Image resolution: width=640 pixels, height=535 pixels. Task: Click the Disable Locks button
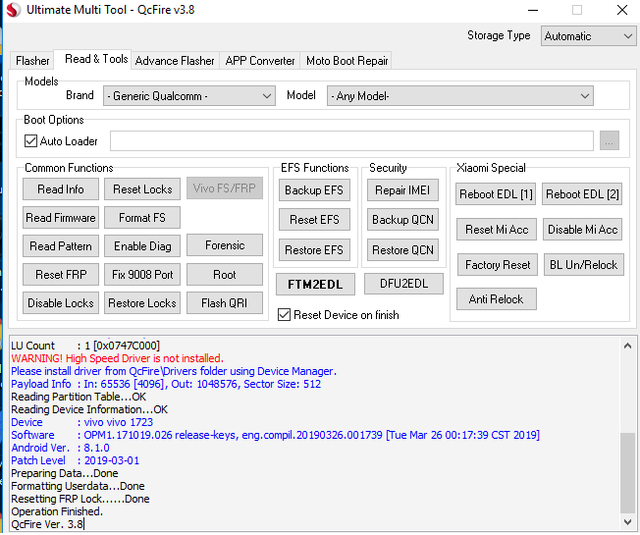(61, 303)
